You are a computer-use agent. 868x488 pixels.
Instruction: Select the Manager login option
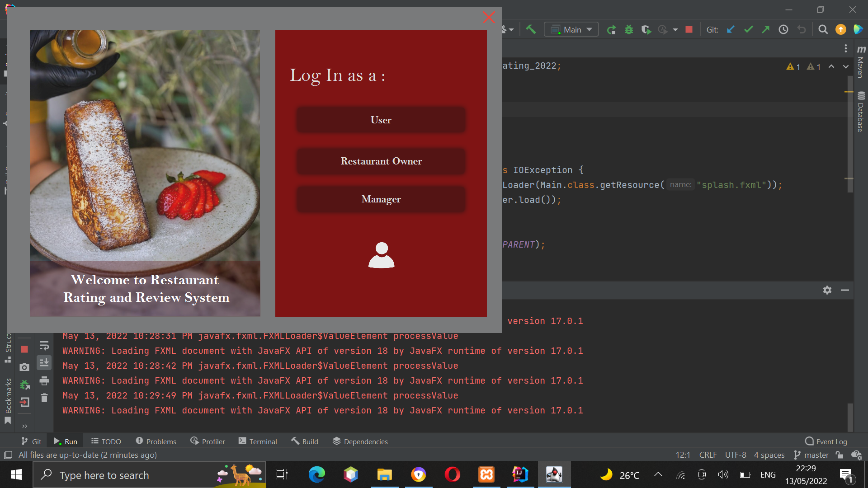[x=381, y=199]
